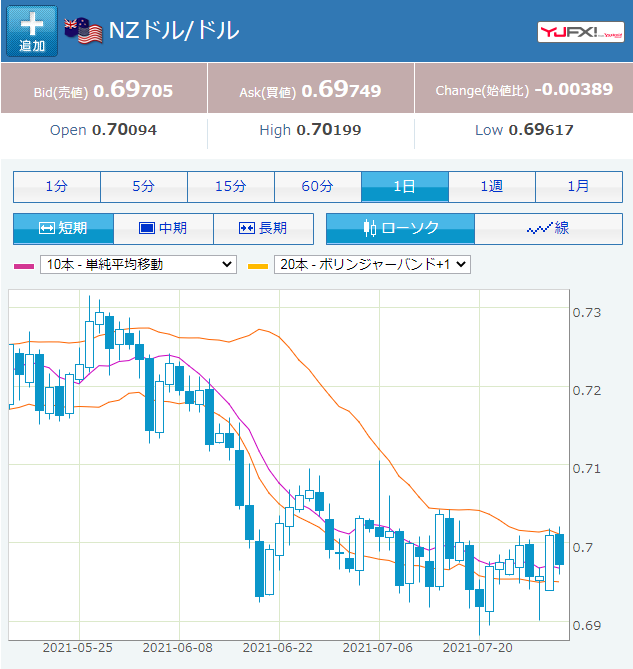Click the 2021-06-08 date axis label

tap(177, 648)
